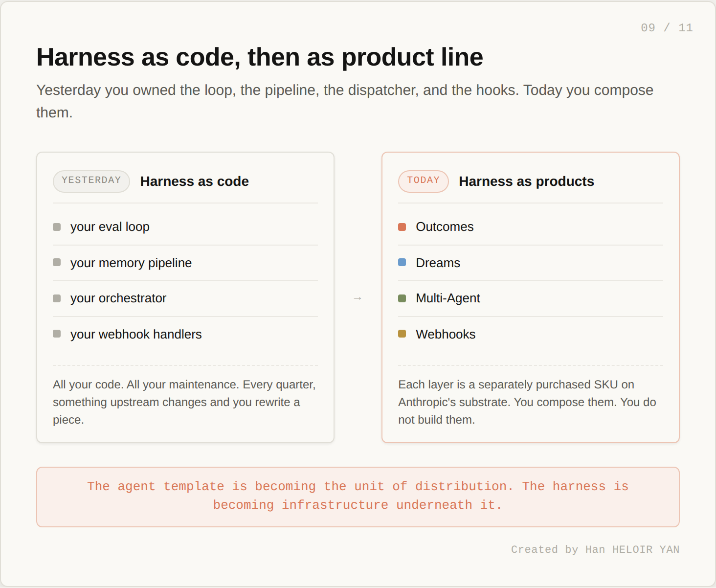Click the "Harness as products" card heading
The width and height of the screenshot is (716, 588).
(x=526, y=181)
